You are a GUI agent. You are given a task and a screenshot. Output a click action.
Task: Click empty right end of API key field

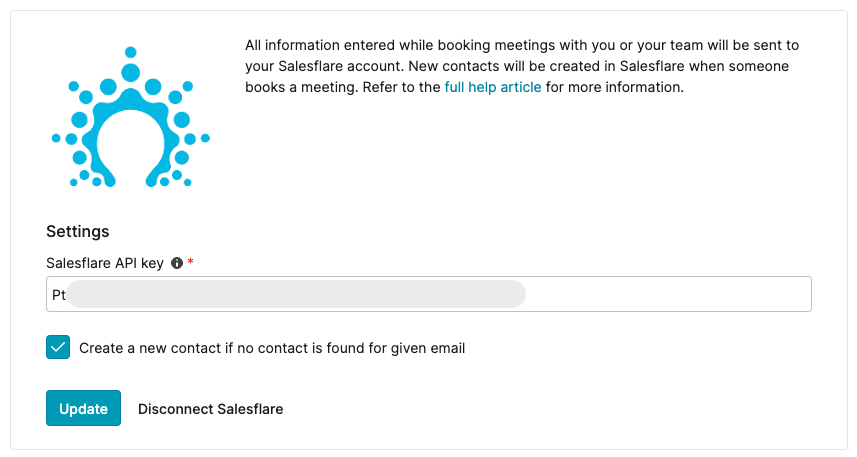(668, 294)
